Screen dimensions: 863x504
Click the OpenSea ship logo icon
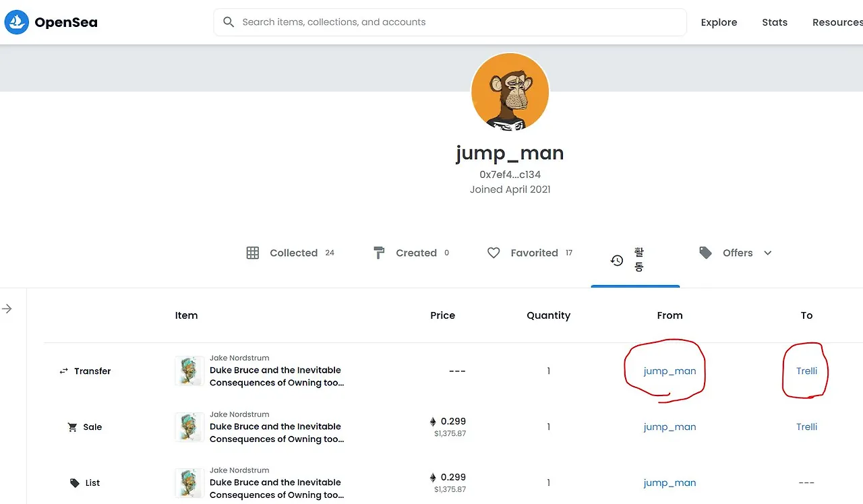[17, 22]
